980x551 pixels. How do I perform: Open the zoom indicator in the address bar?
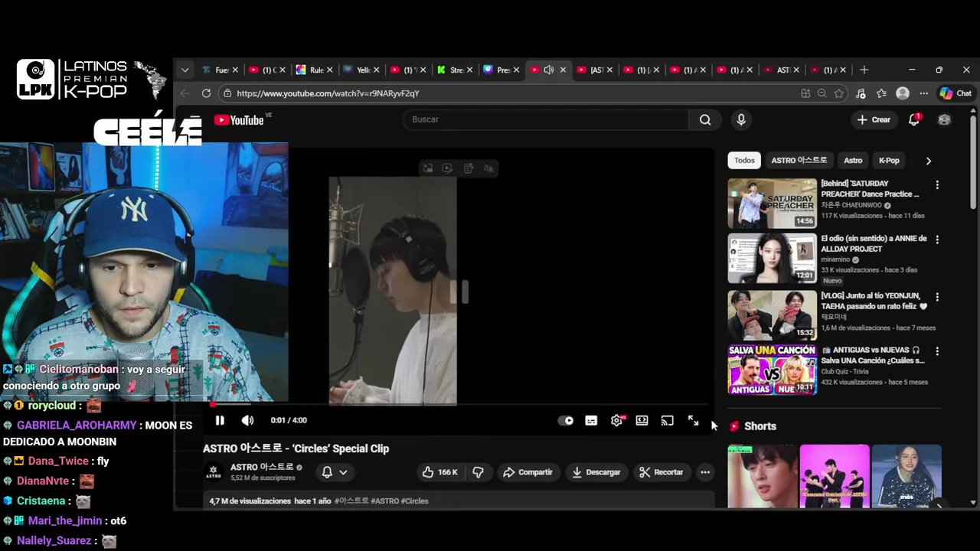[x=822, y=93]
